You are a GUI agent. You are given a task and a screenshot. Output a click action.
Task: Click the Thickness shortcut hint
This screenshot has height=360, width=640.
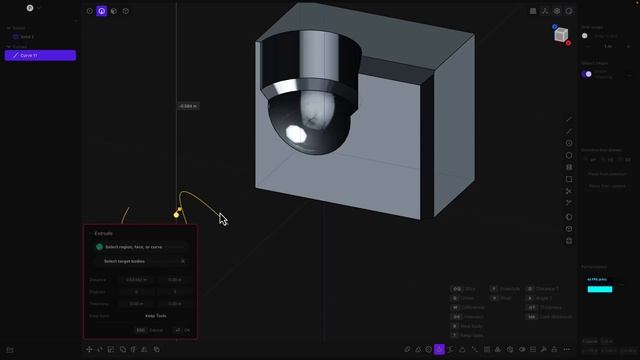pos(544,307)
